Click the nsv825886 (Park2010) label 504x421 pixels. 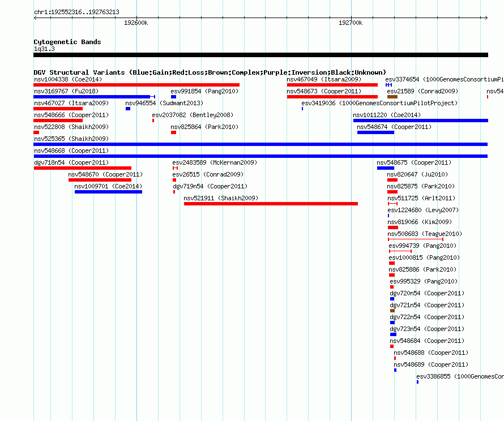(422, 269)
